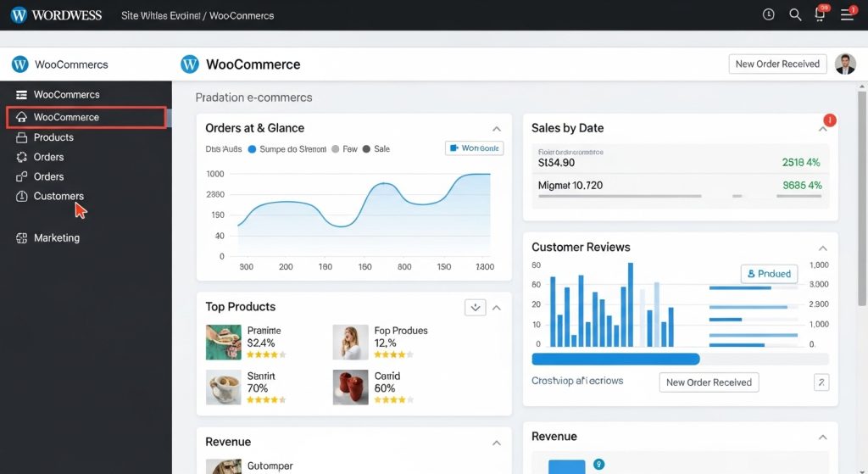This screenshot has height=474, width=868.
Task: Click the WooCommerce logo beside the page title
Action: tap(189, 64)
